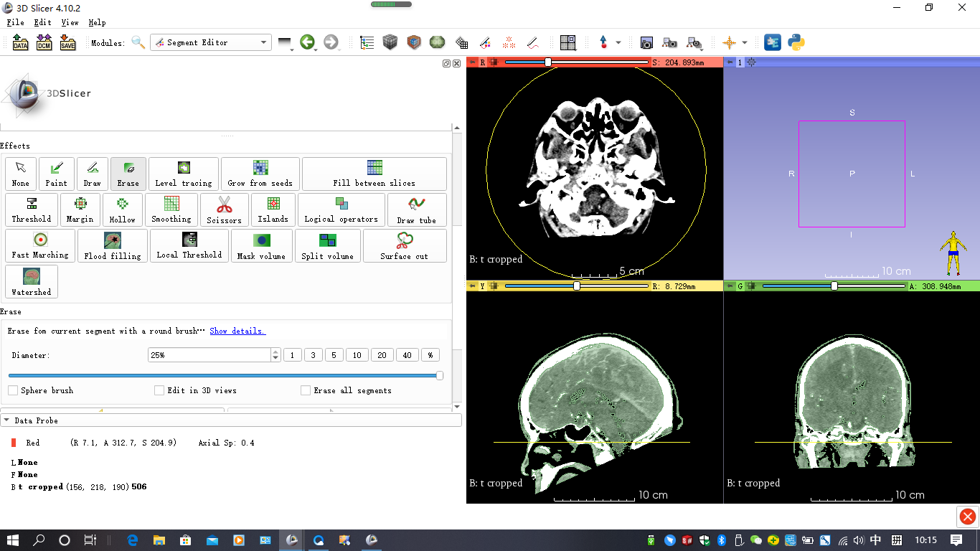
Task: Open the Markups red dots icon
Action: [x=509, y=43]
